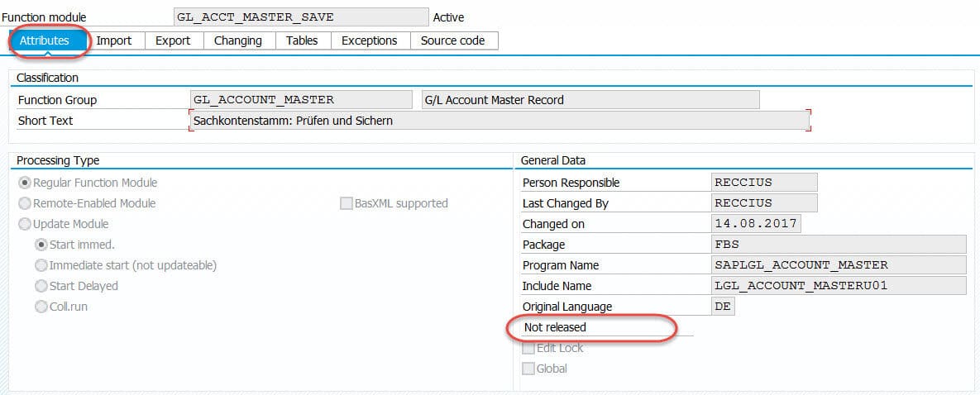This screenshot has width=980, height=395.
Task: Focus the Function Group field
Action: pos(301,100)
